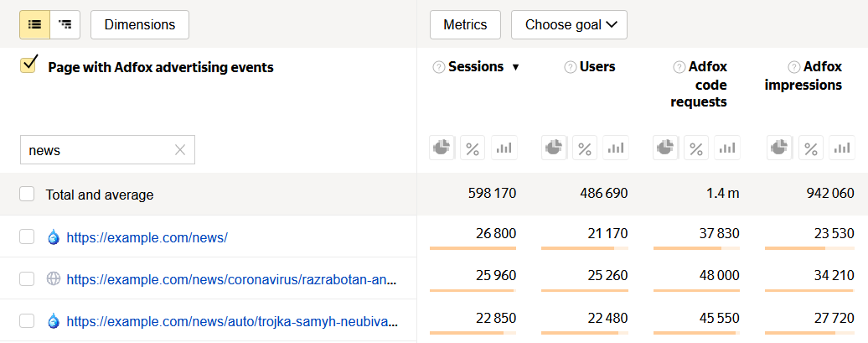Viewport: 868px width, 343px height.
Task: Switch to tree view icon
Action: pyautogui.click(x=65, y=24)
